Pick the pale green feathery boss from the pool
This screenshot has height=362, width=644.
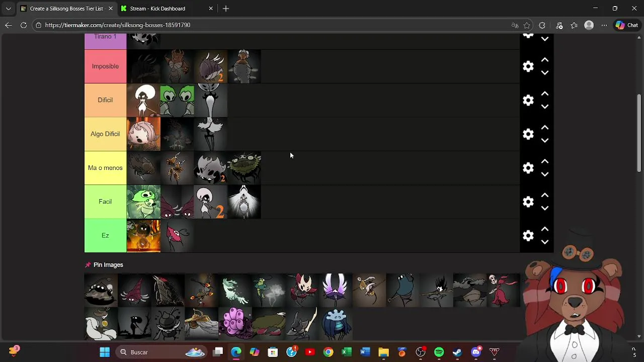point(235,290)
